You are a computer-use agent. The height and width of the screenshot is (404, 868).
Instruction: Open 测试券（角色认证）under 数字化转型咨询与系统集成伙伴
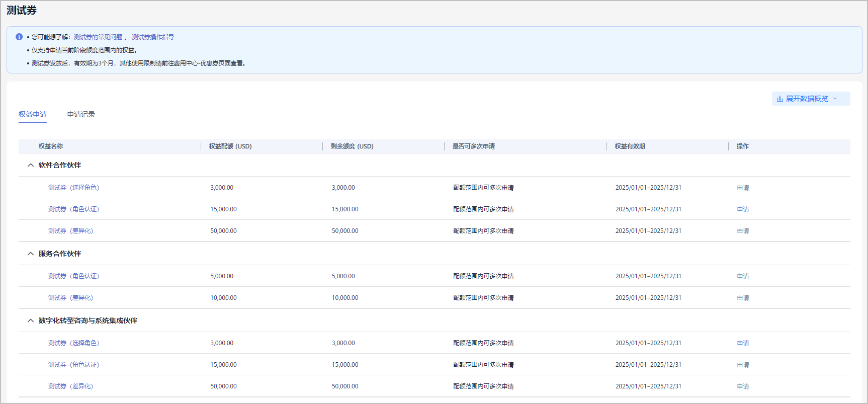(x=73, y=365)
